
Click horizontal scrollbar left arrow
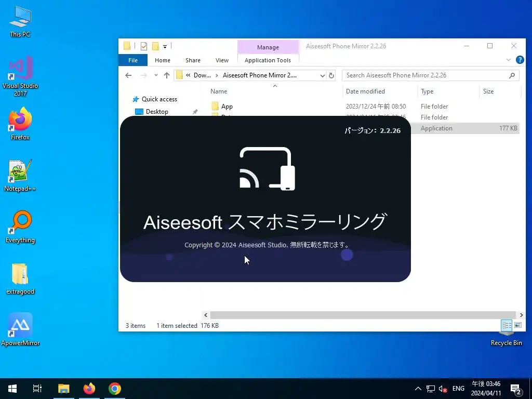[206, 315]
